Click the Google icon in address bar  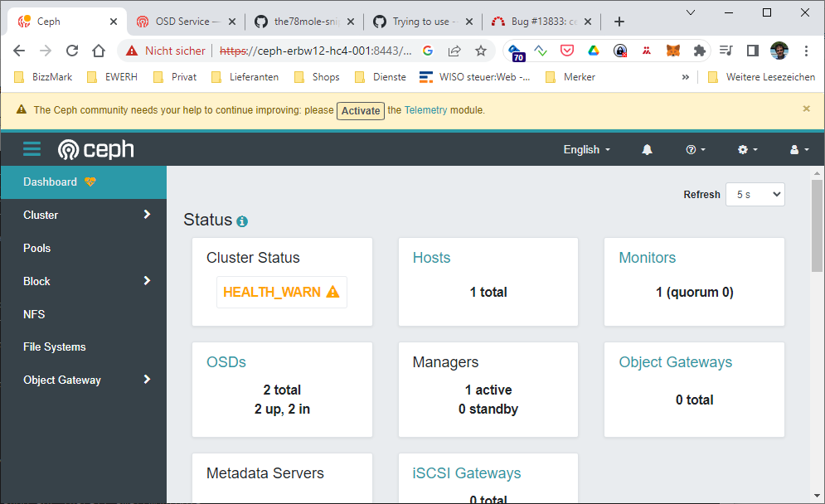click(x=428, y=51)
